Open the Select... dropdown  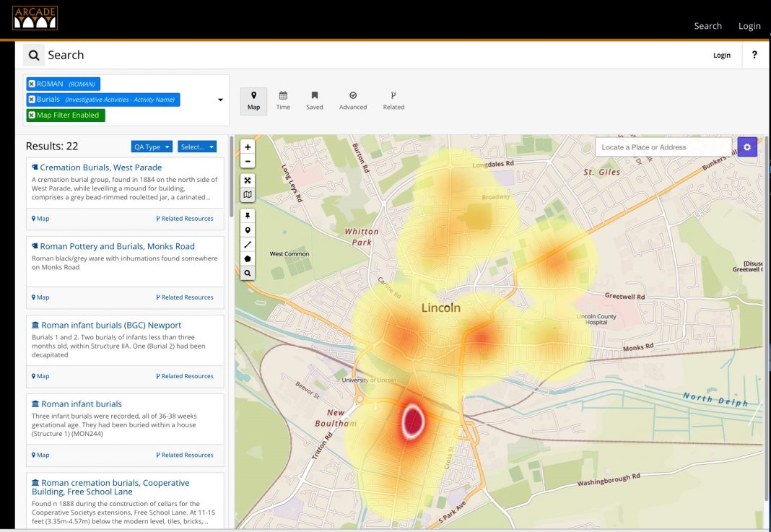point(197,147)
